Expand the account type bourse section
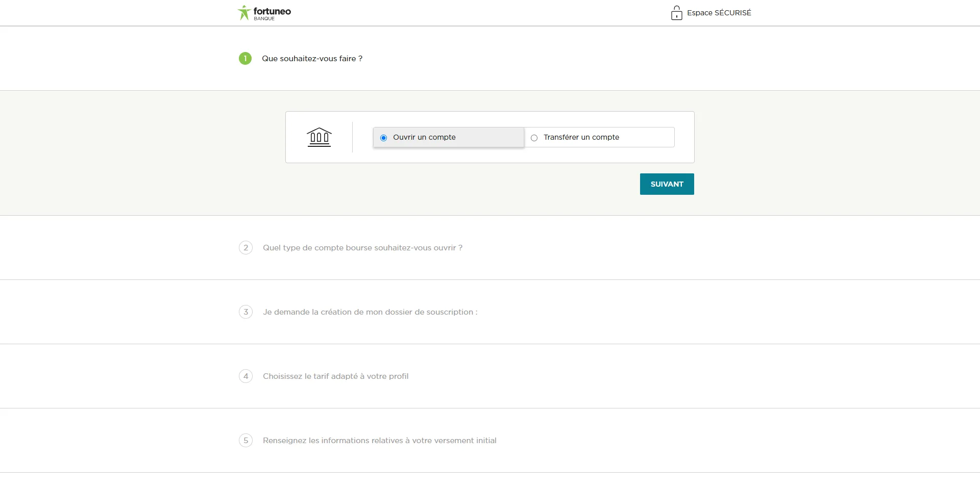 [x=362, y=248]
